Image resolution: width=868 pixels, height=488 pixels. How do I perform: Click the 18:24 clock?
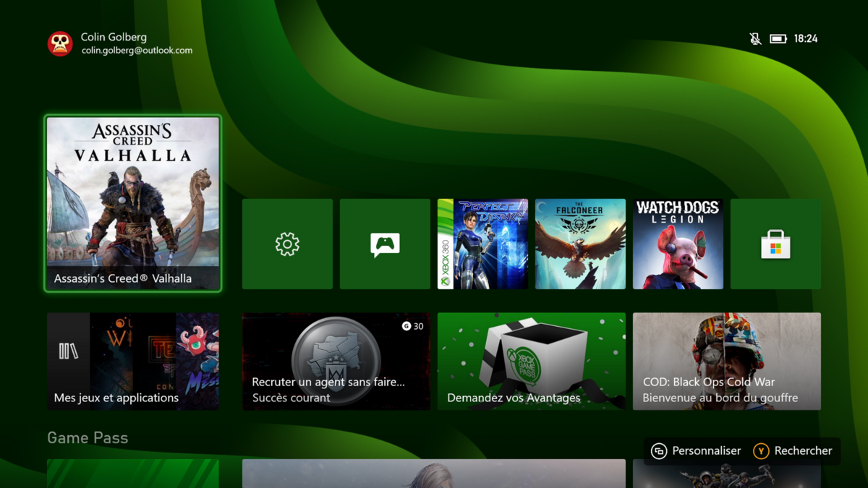(806, 38)
